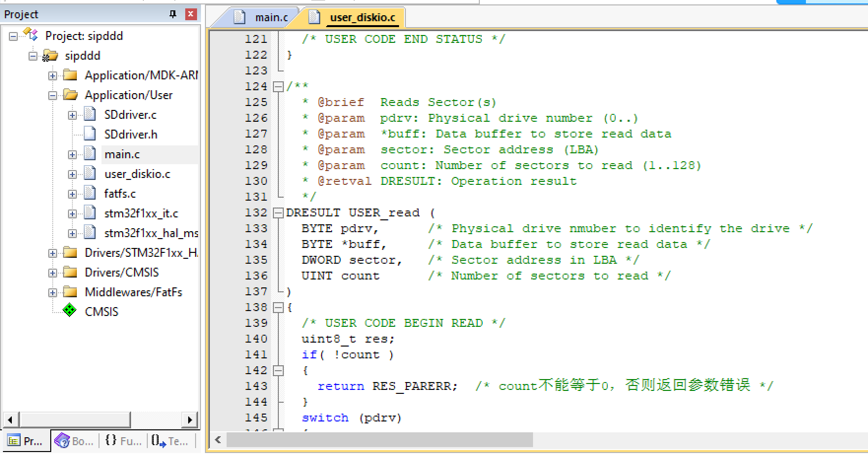868x454 pixels.
Task: Open the Books (Bo...) bottom tab
Action: pyautogui.click(x=74, y=441)
